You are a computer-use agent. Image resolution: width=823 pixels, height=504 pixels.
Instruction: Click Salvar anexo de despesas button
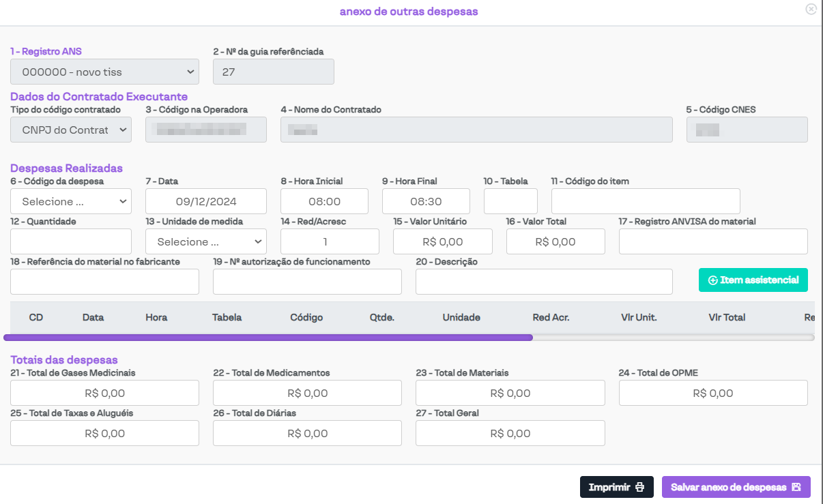736,487
